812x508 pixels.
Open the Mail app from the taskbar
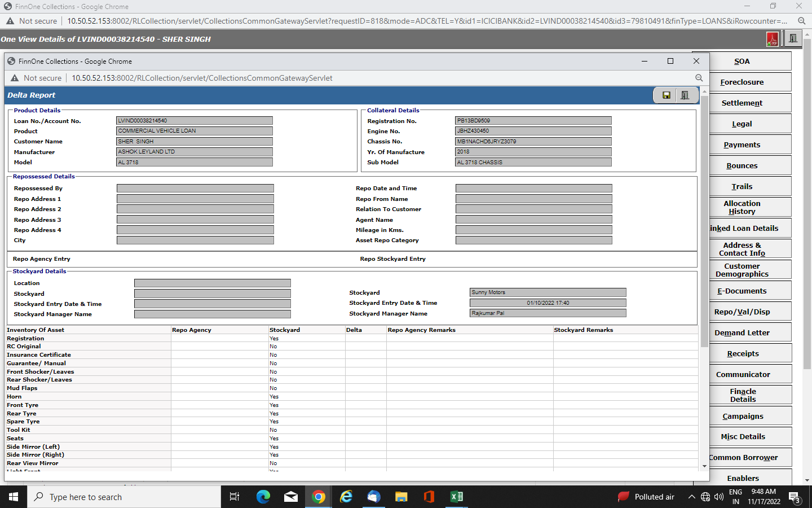pyautogui.click(x=291, y=497)
